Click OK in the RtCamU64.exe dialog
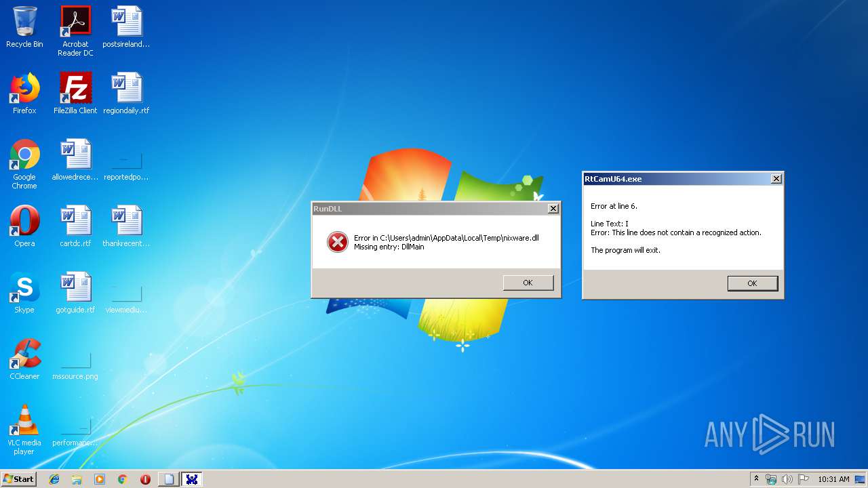The image size is (868, 488). pos(752,283)
